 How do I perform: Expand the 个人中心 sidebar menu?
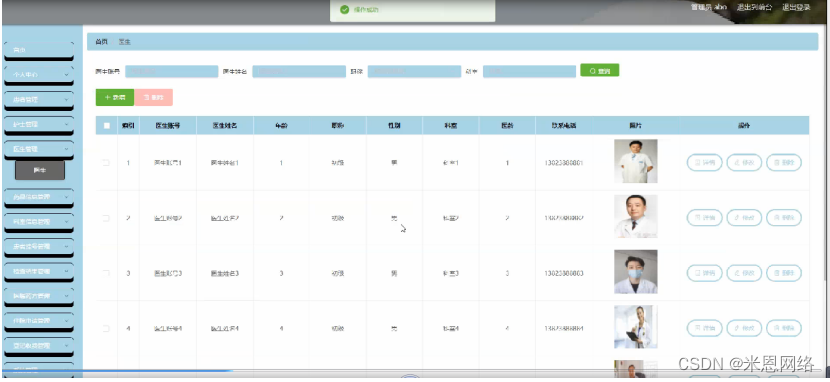(39, 75)
